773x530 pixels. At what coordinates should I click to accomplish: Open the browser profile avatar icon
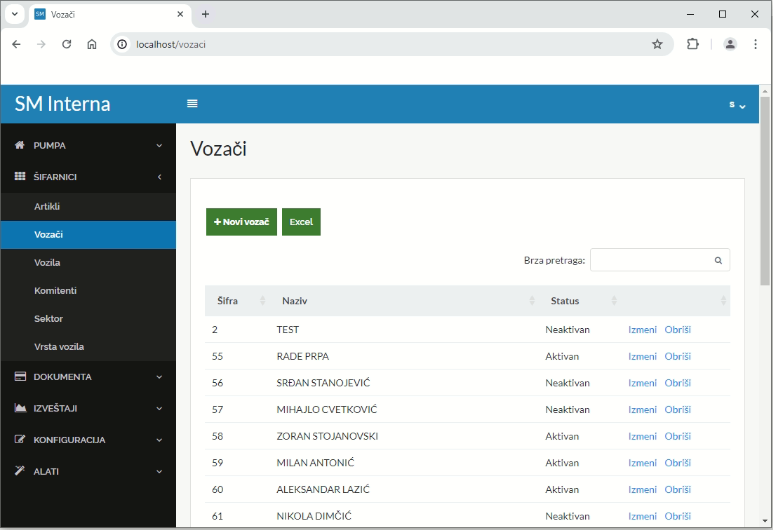click(730, 44)
